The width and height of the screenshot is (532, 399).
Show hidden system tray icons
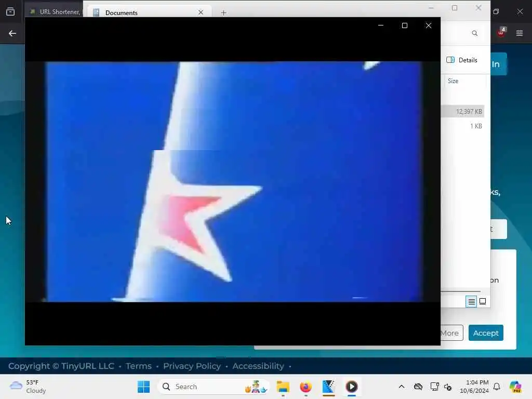pos(402,387)
